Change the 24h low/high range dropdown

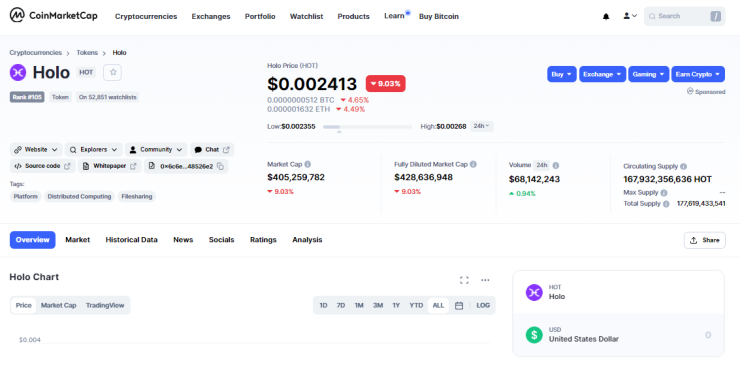click(482, 127)
